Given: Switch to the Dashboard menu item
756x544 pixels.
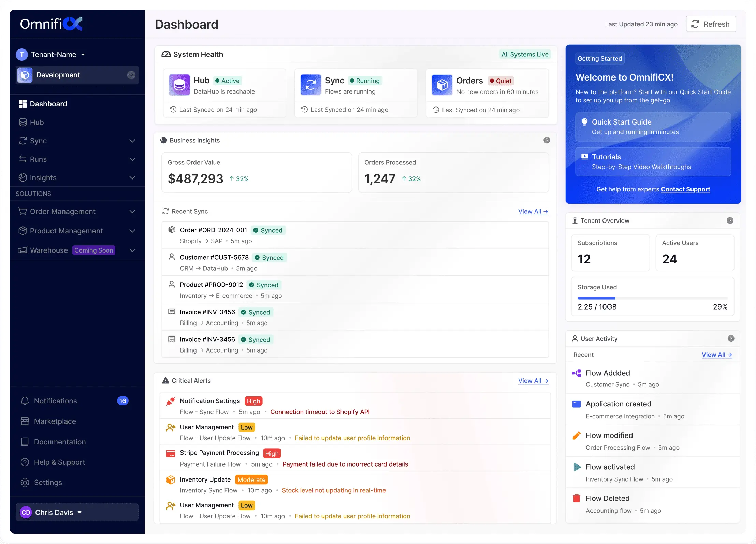Looking at the screenshot, I should point(48,104).
